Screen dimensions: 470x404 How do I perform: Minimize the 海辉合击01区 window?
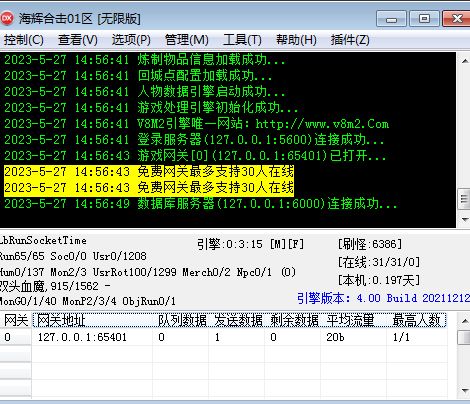pyautogui.click(x=391, y=18)
